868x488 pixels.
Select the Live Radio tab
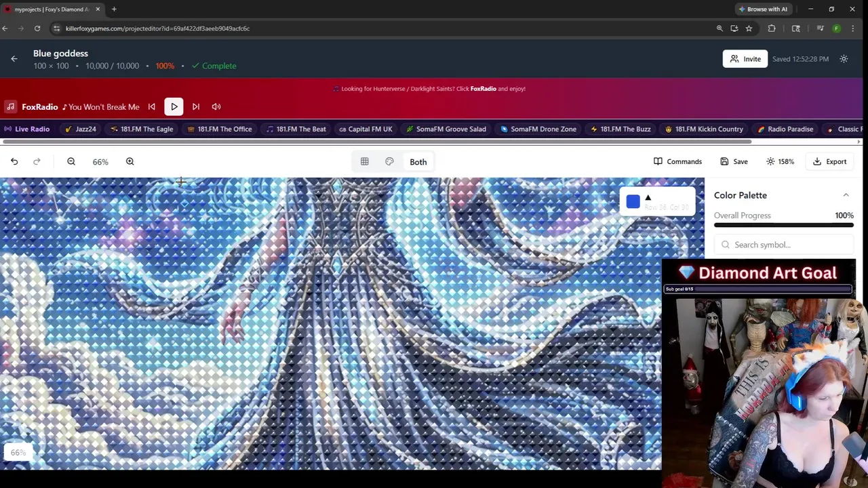(27, 129)
